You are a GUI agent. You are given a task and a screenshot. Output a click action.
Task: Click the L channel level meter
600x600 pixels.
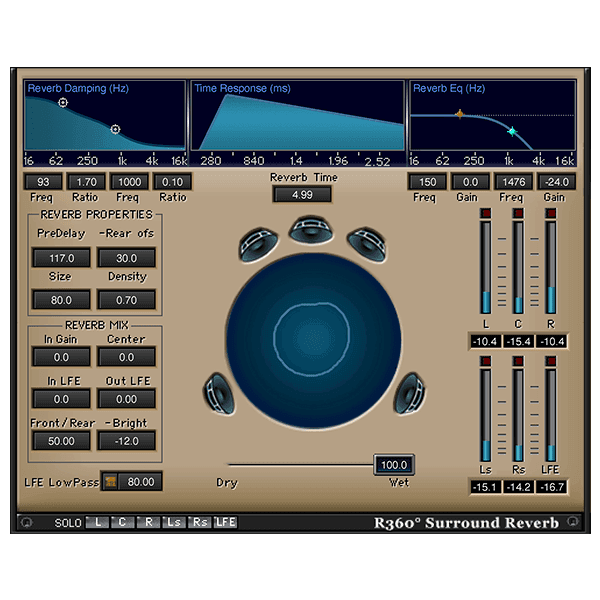pyautogui.click(x=486, y=267)
